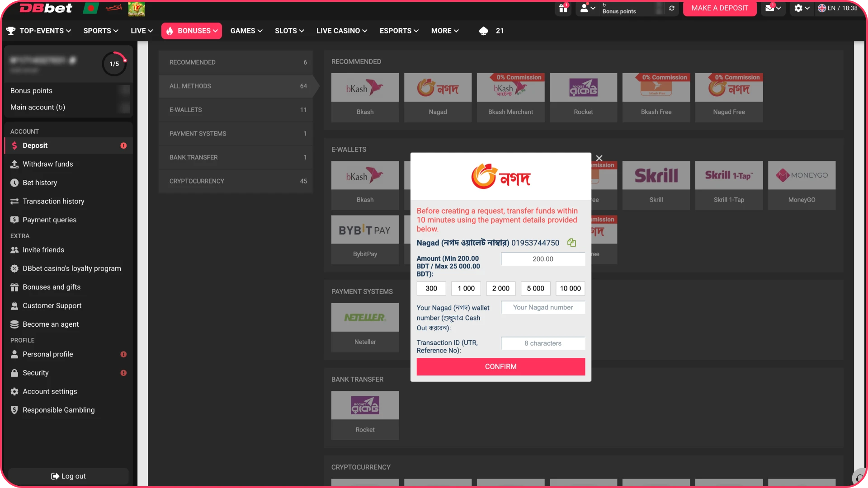Select the PAYMENT SYSTEMS category tab
Image resolution: width=868 pixels, height=488 pixels.
236,134
